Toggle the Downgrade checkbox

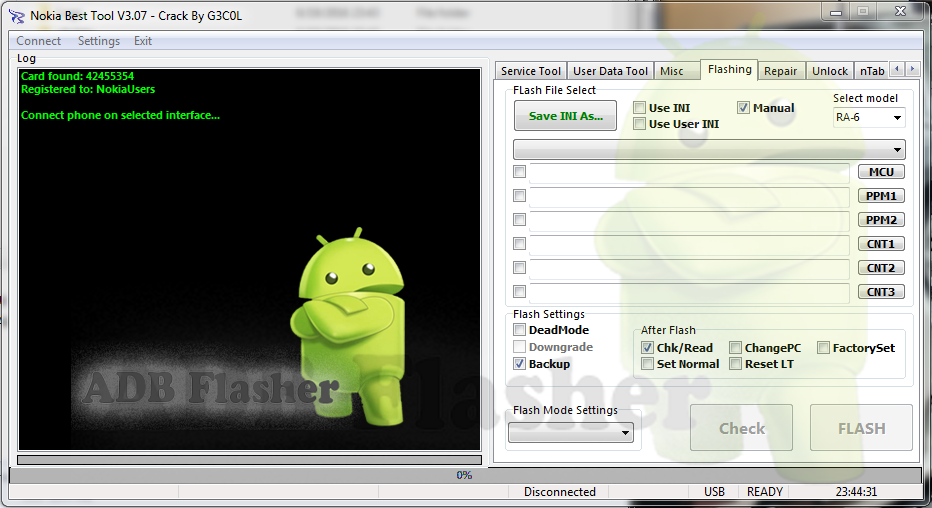point(519,347)
